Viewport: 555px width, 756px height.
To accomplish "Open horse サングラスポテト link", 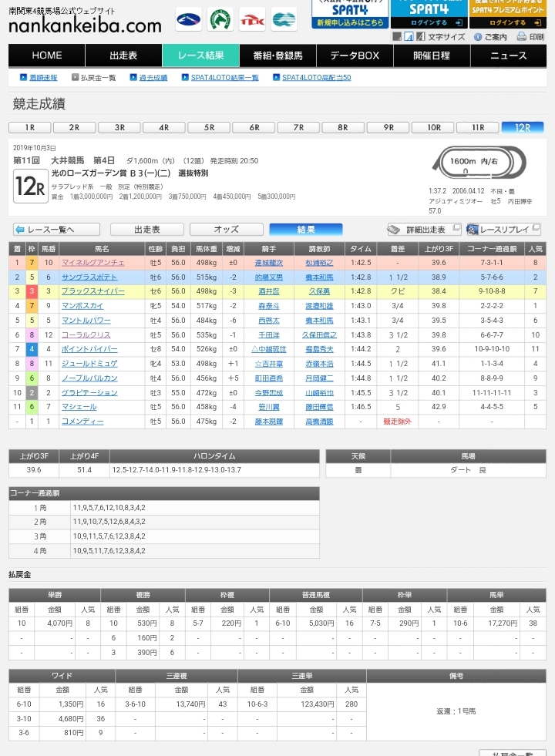I will (x=89, y=277).
